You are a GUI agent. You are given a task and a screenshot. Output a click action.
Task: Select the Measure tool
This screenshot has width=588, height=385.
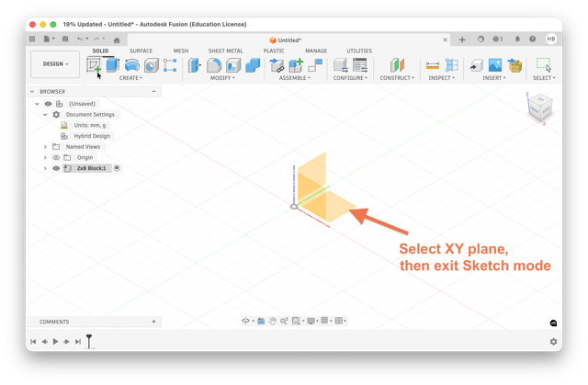pyautogui.click(x=433, y=65)
